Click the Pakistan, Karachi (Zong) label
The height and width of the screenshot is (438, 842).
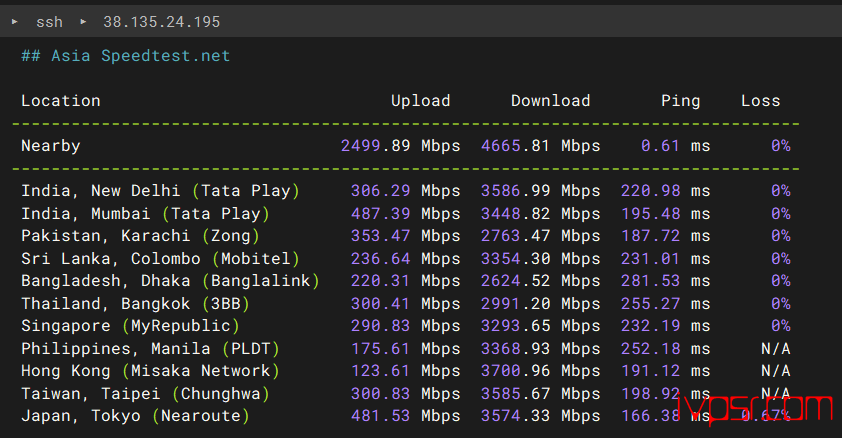pos(141,236)
